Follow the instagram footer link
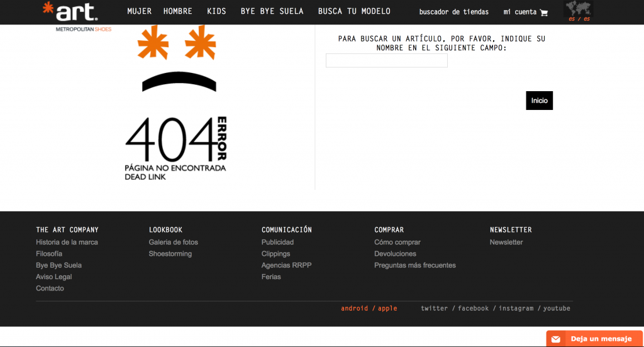 pyautogui.click(x=516, y=309)
